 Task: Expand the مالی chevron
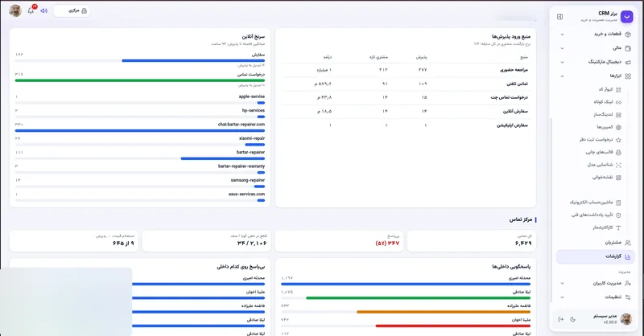(562, 48)
